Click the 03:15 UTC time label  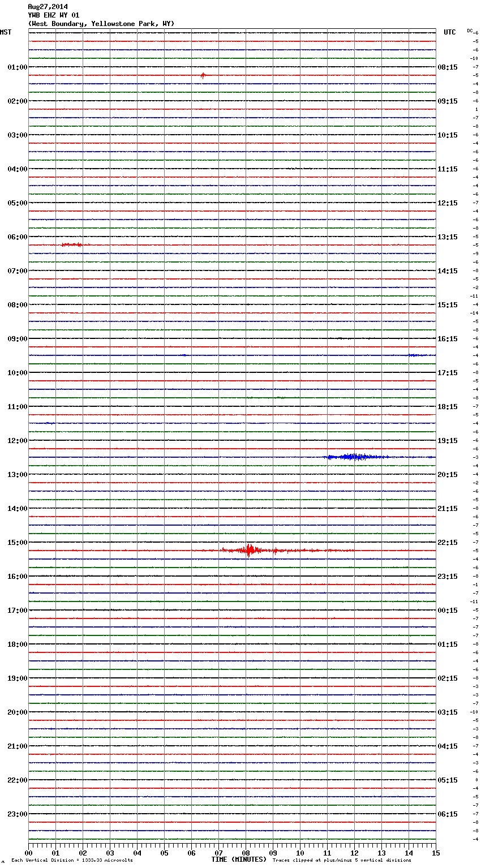click(448, 712)
